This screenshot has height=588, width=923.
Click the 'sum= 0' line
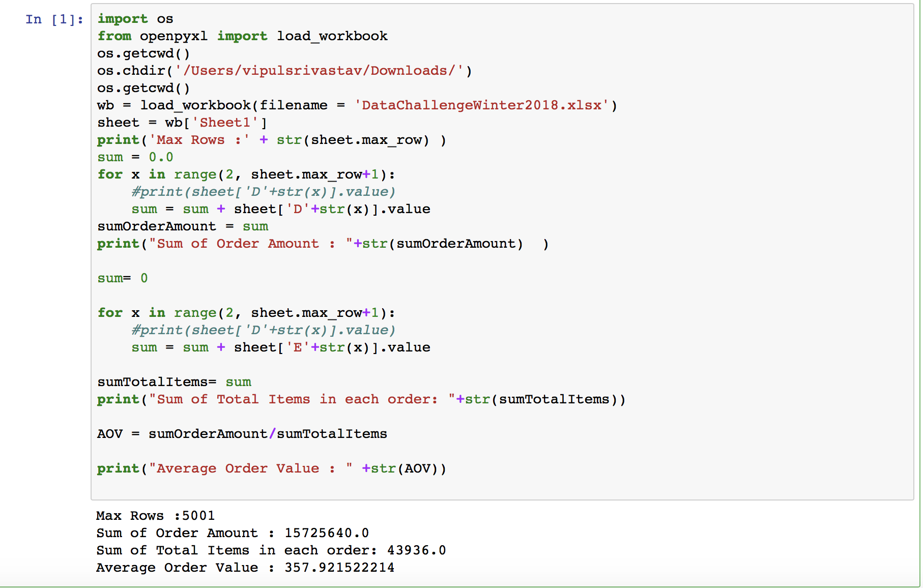[123, 278]
